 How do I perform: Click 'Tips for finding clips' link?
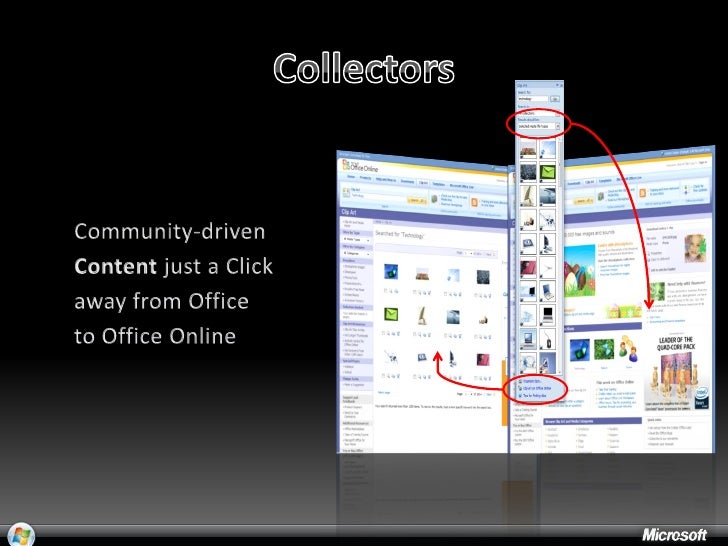pos(534,396)
